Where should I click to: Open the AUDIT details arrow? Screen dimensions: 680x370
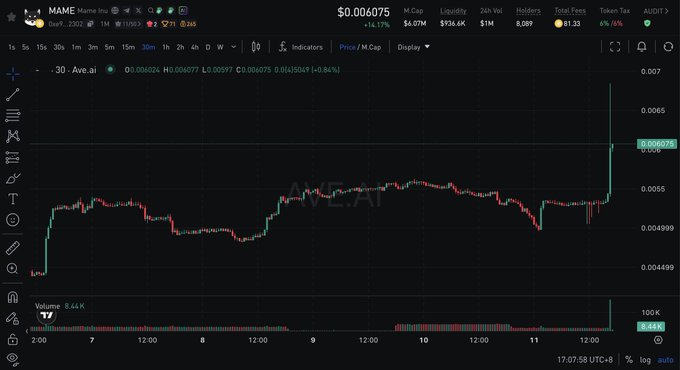667,11
